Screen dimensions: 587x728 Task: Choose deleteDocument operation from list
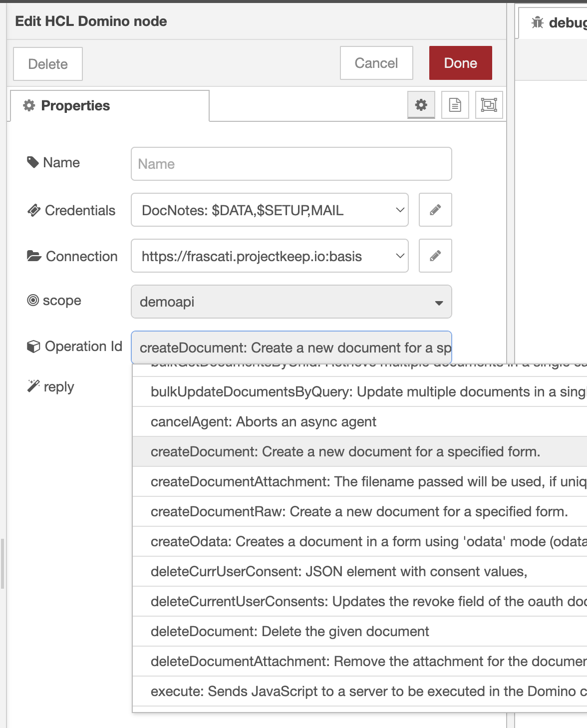coord(360,632)
